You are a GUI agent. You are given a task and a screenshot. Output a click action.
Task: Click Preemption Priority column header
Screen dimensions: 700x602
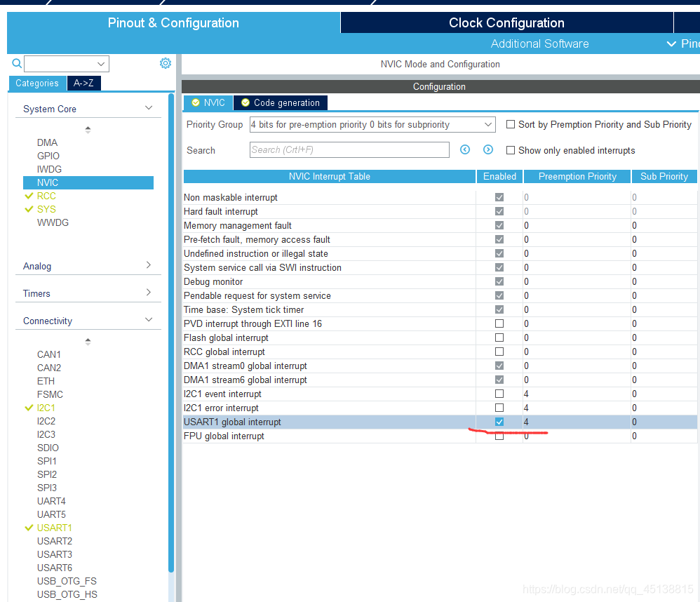577,176
